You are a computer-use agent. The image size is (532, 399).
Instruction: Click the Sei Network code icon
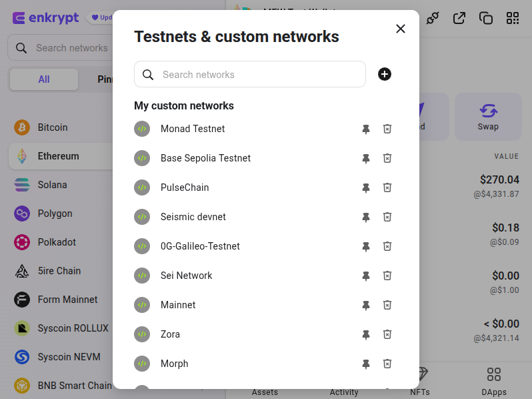click(x=142, y=276)
